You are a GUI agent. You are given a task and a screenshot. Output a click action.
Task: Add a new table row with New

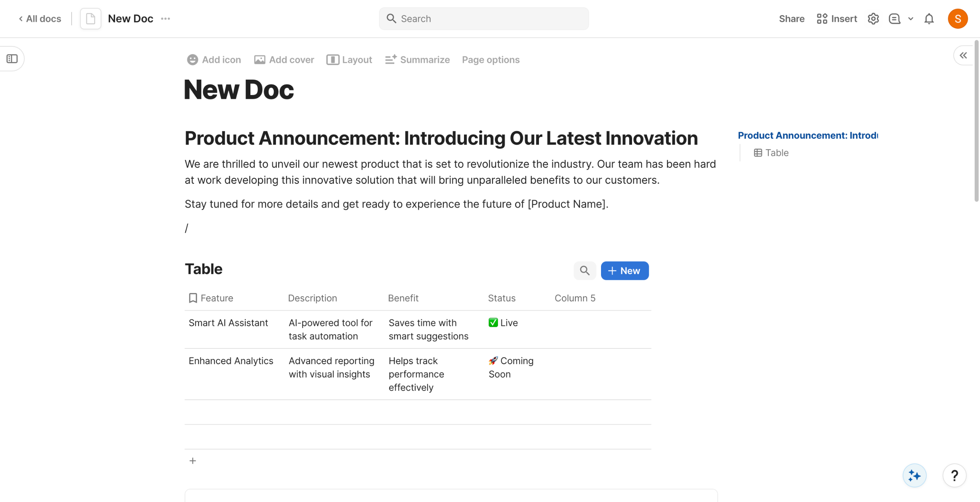[624, 271]
